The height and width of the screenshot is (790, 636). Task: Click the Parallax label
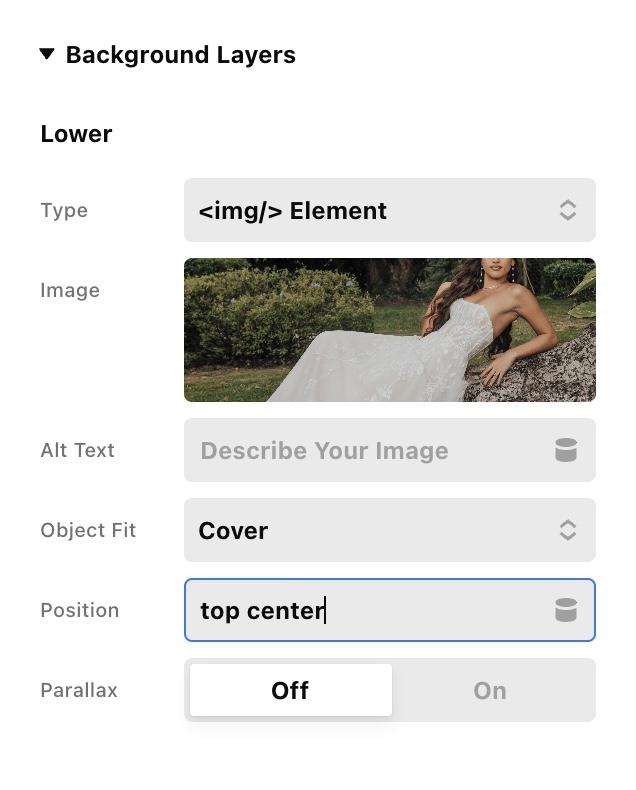78,690
